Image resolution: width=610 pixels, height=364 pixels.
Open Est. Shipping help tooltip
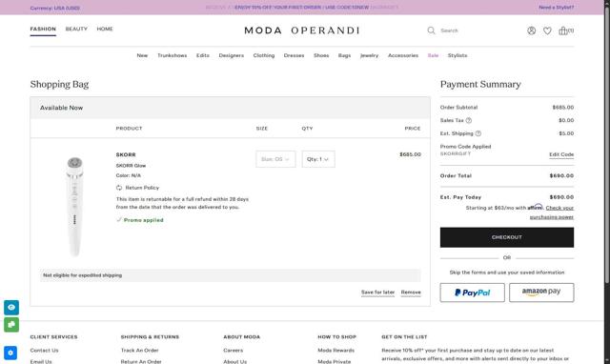click(478, 133)
